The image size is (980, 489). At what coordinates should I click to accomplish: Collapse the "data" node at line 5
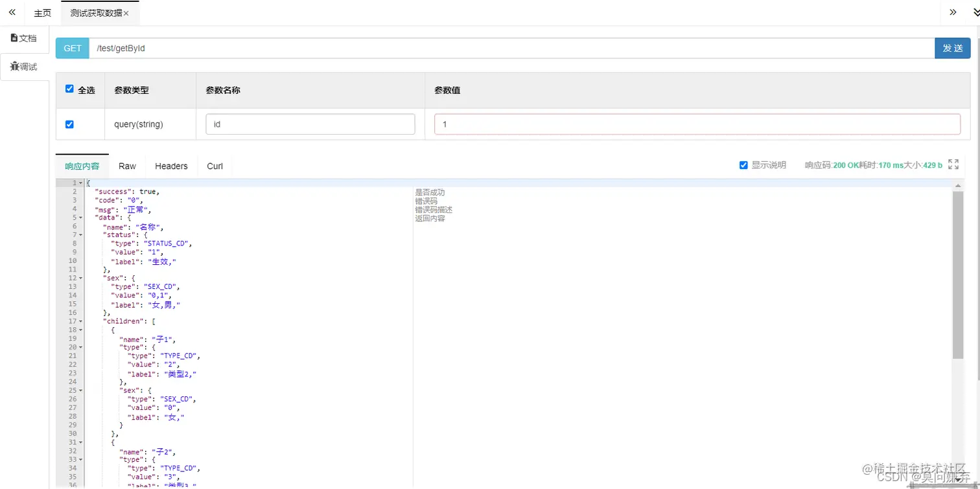[80, 218]
